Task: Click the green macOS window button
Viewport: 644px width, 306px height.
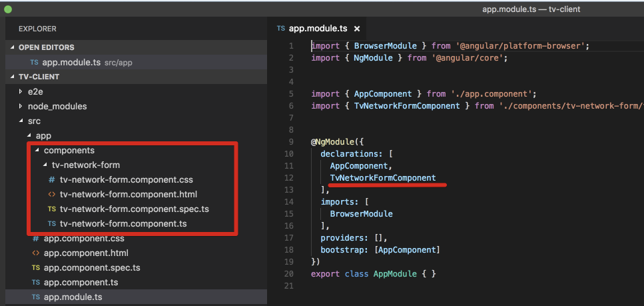Action: coord(8,9)
